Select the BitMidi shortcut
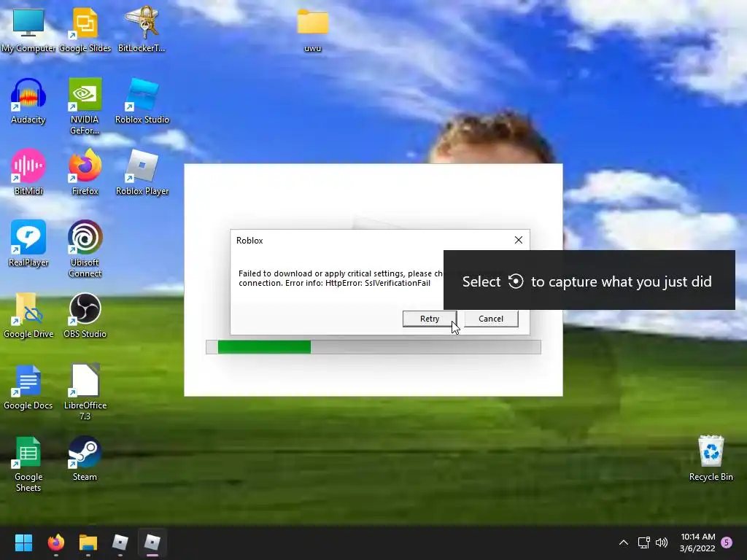Image resolution: width=747 pixels, height=560 pixels. [28, 172]
